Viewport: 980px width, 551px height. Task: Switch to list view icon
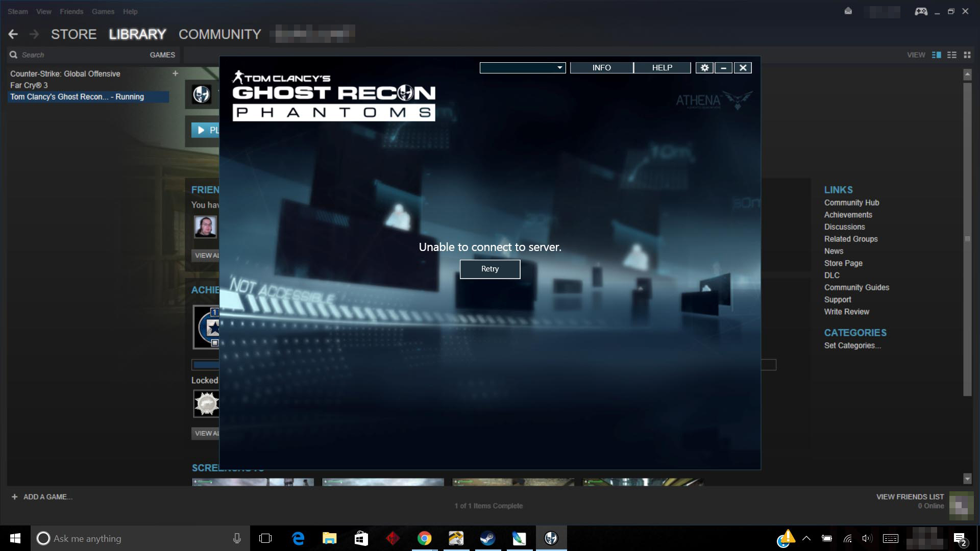coord(951,55)
